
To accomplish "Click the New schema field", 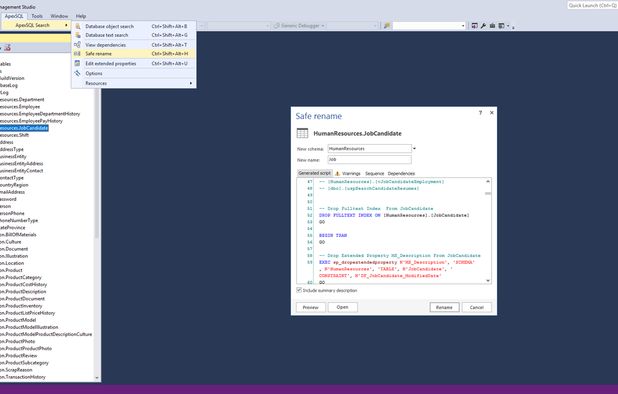I will (x=369, y=149).
